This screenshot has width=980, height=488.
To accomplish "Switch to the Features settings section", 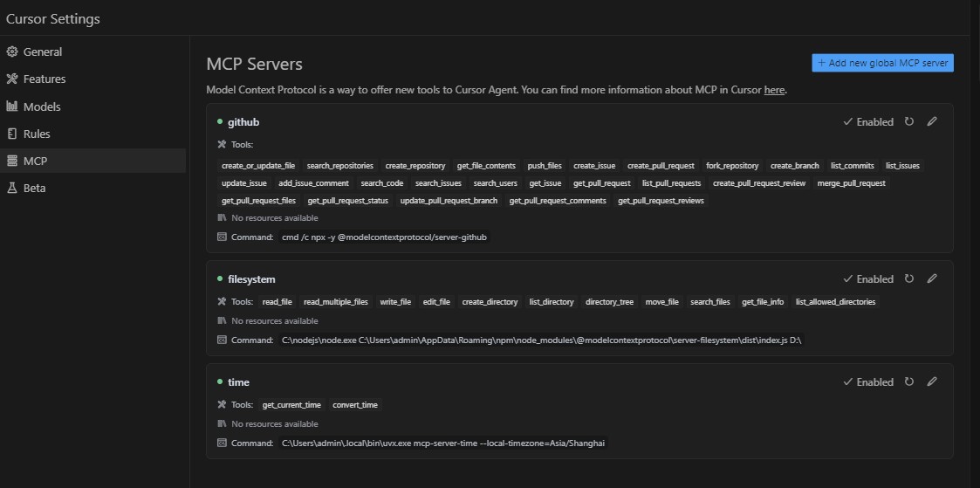I will click(44, 79).
